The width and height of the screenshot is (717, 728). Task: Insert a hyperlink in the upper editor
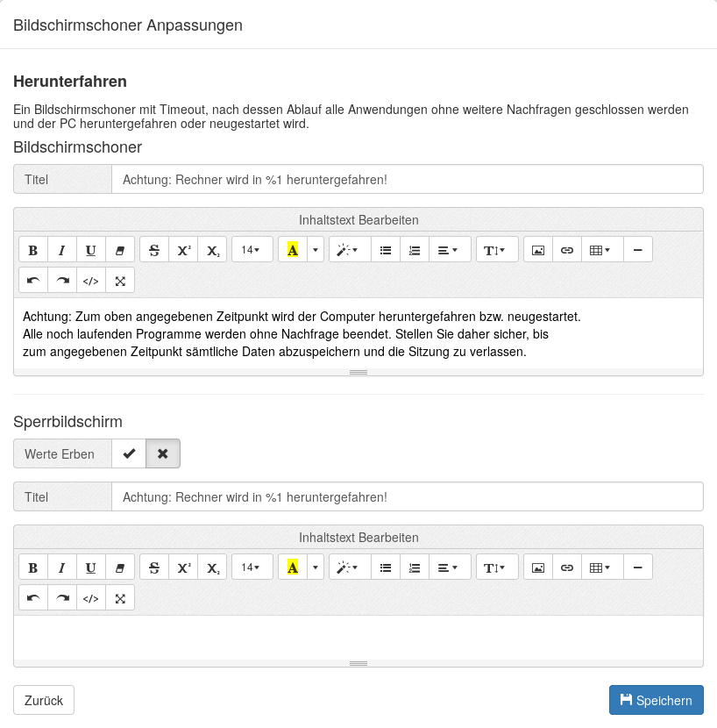click(x=566, y=249)
